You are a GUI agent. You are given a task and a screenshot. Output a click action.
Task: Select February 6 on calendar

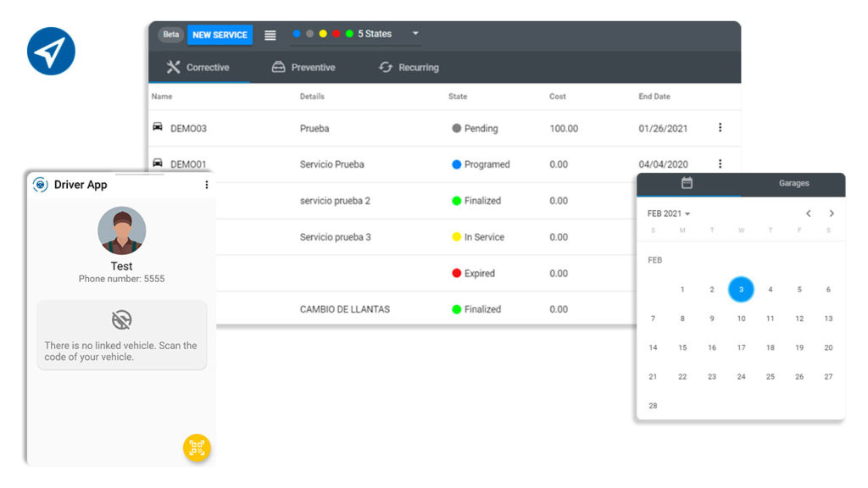[829, 290]
